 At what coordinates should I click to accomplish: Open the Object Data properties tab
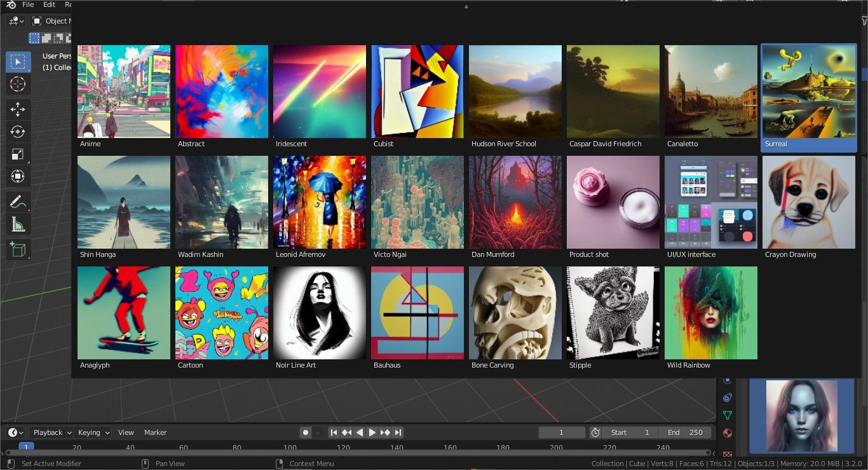pyautogui.click(x=728, y=415)
